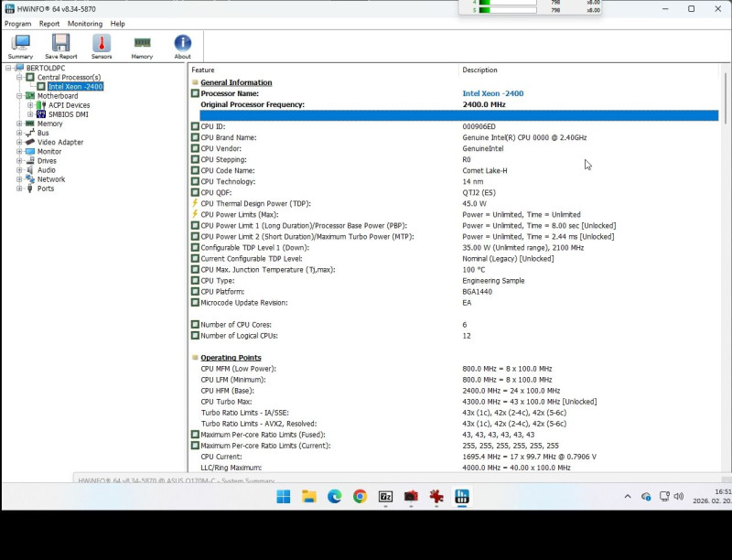Viewport: 732px width, 560px height.
Task: Select the Intel Xeon -2400 tree item
Action: click(75, 86)
